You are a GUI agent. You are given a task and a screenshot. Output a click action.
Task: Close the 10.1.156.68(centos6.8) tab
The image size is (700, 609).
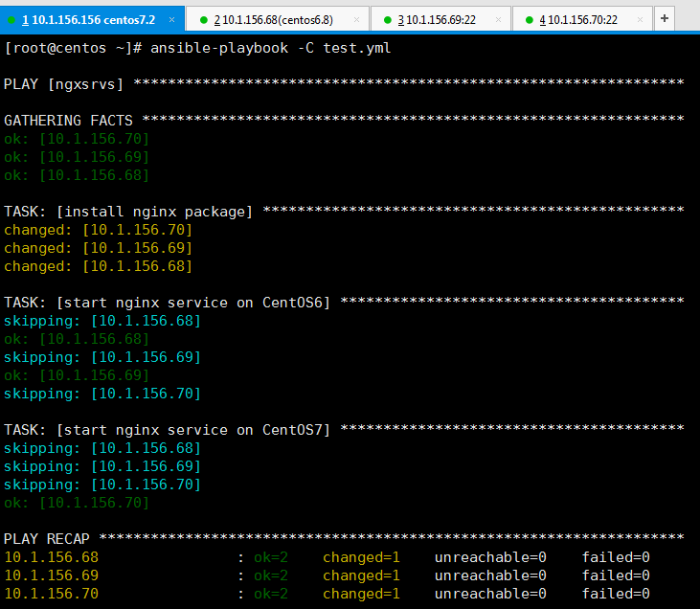[356, 20]
